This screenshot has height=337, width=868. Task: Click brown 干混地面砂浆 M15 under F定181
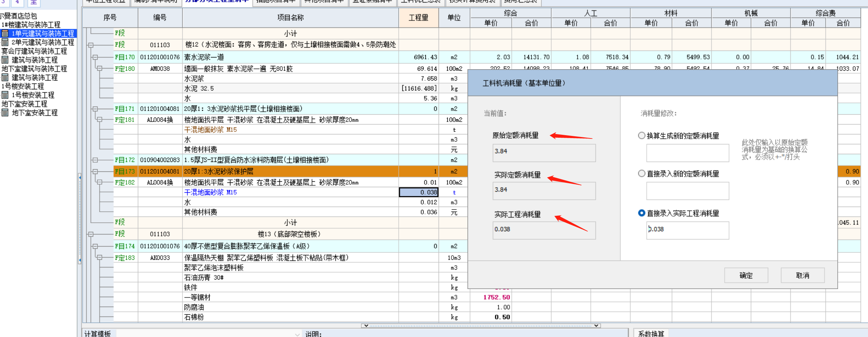coord(210,130)
